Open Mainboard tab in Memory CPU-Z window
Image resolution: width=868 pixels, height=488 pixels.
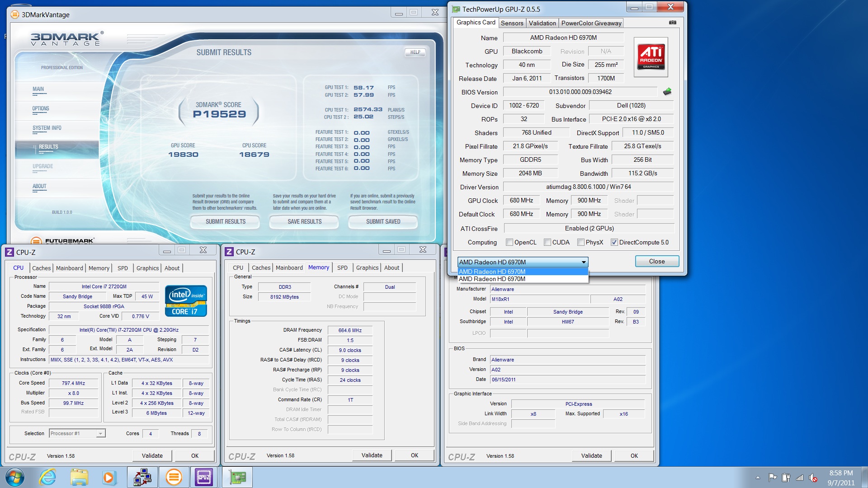click(289, 267)
